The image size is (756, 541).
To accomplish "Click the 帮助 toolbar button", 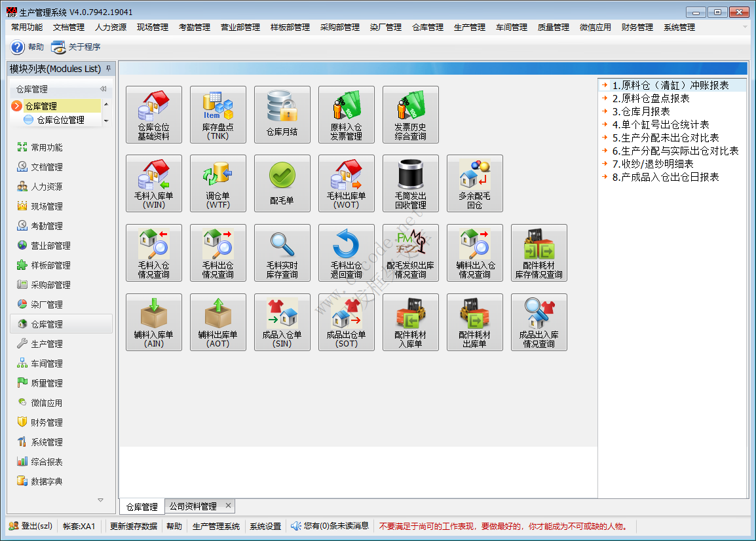I will (x=28, y=47).
